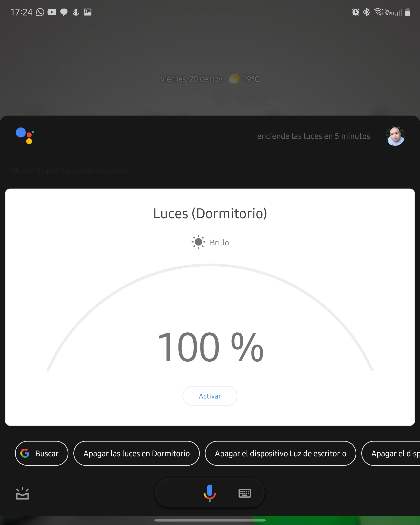Screen dimensions: 420x525
Task: Open the user profile avatar
Action: 395,136
